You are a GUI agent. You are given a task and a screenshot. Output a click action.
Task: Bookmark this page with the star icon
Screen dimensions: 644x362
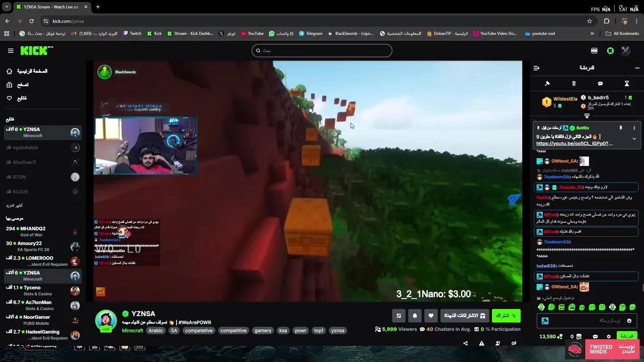[x=590, y=21]
